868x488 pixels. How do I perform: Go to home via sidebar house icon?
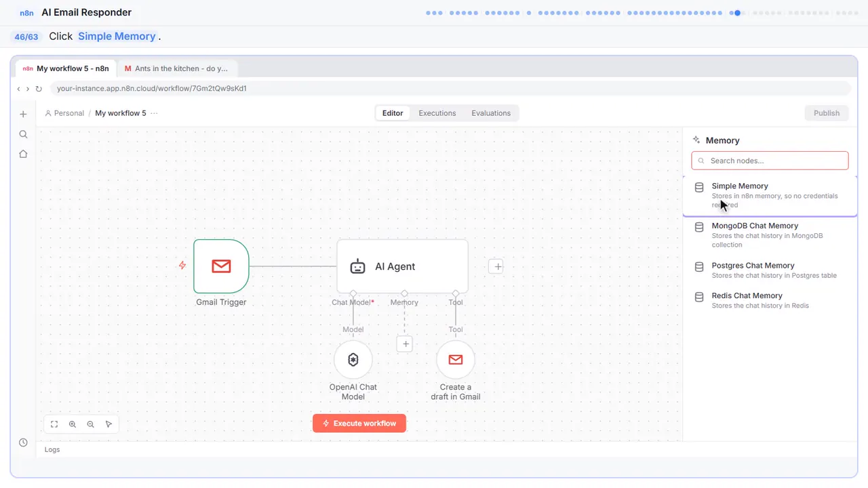tap(23, 154)
